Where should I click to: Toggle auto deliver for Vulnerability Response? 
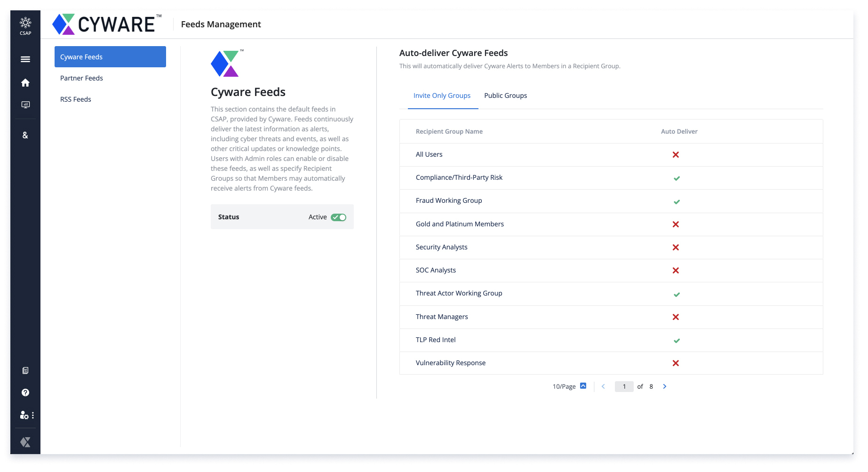(x=676, y=363)
